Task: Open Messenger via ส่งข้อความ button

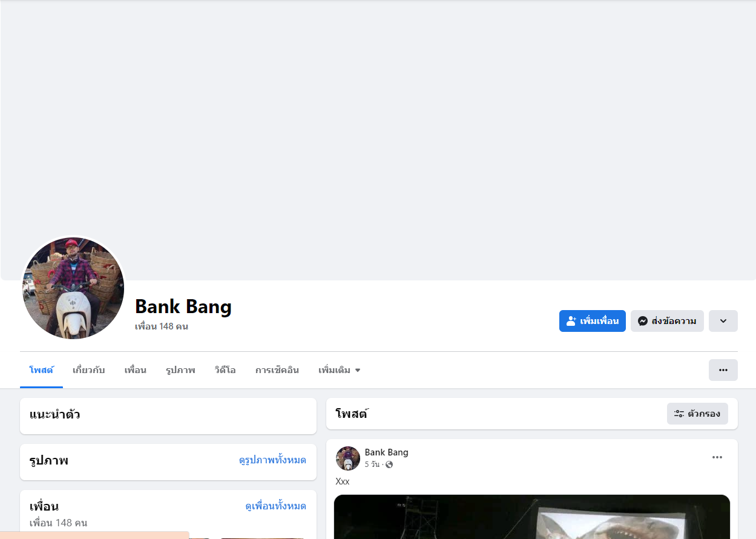Action: coord(667,321)
